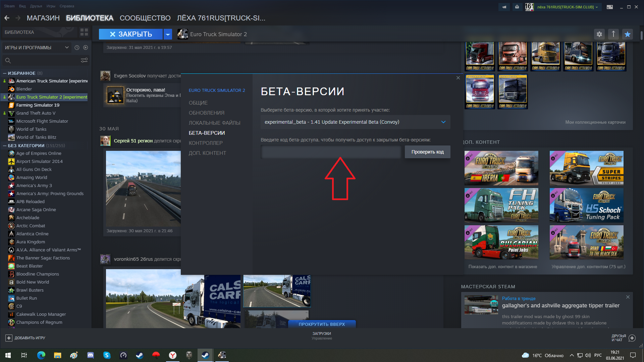Screen dimensions: 644x362
Task: Click the upward arrow icon beside gear
Action: pyautogui.click(x=613, y=34)
